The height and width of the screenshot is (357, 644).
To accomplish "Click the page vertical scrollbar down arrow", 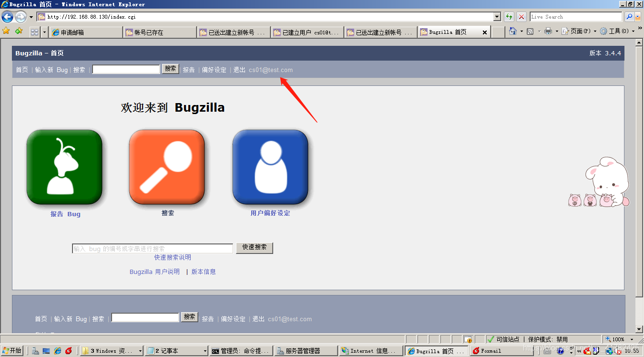I will coord(640,329).
